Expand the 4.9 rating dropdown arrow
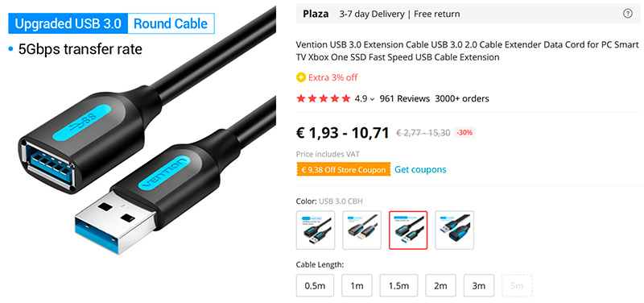 pyautogui.click(x=372, y=99)
